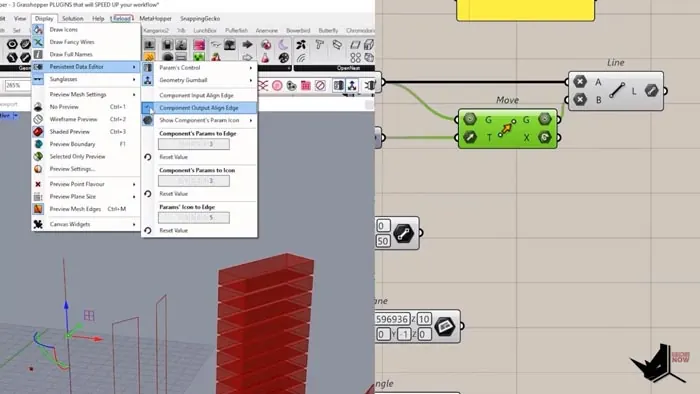Reset Component's Params to Icon value
This screenshot has height=394, width=700.
200,194
